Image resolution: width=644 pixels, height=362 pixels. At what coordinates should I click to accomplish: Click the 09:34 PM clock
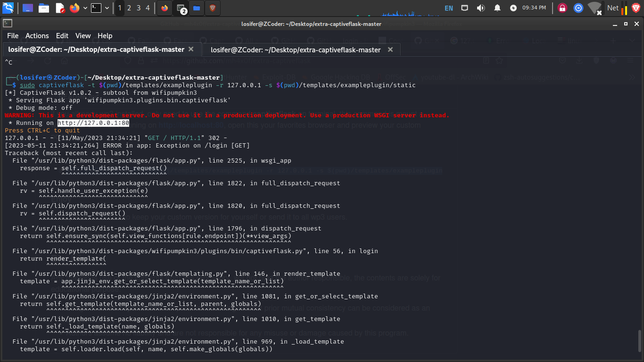tap(535, 8)
